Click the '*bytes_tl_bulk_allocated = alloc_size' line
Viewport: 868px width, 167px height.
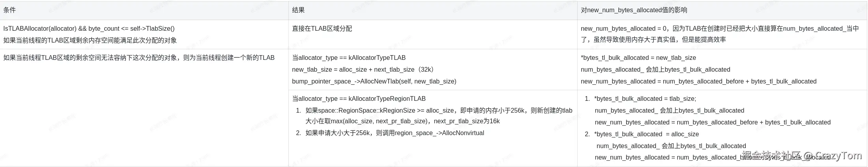(x=646, y=134)
